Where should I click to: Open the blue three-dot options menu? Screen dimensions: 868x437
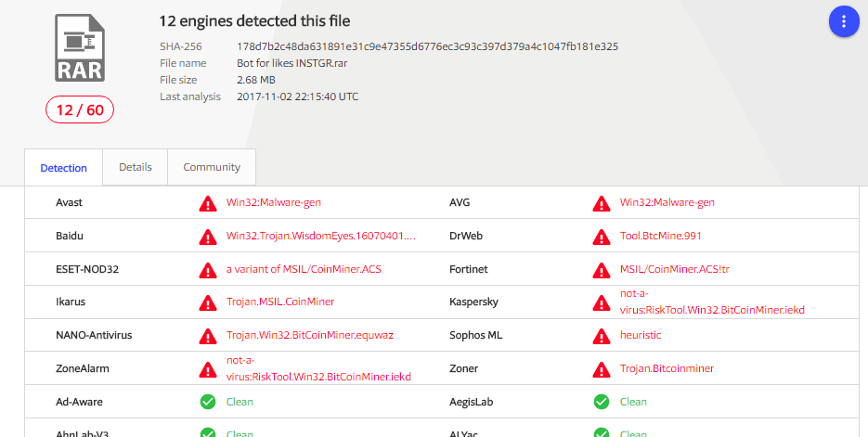pyautogui.click(x=843, y=20)
